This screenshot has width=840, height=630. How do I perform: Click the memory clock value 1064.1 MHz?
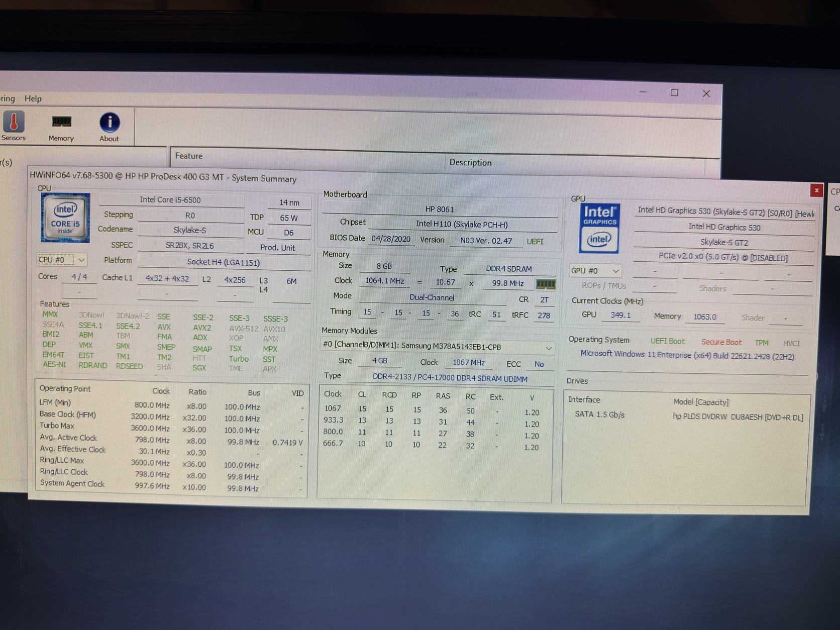(385, 281)
